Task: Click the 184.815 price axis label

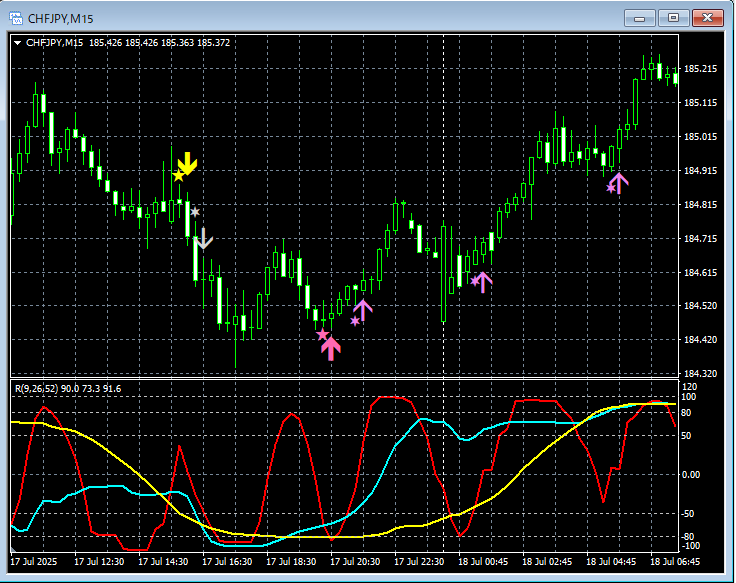Action: click(700, 205)
